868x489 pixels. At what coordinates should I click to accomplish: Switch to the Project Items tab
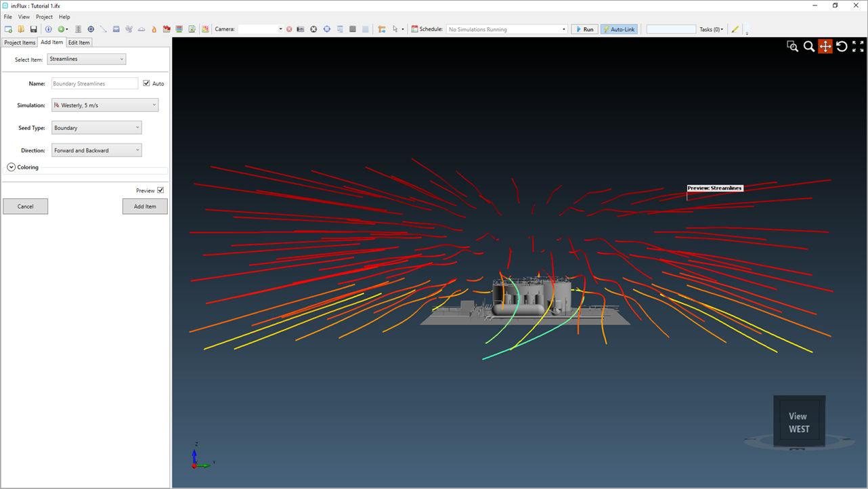coord(20,43)
